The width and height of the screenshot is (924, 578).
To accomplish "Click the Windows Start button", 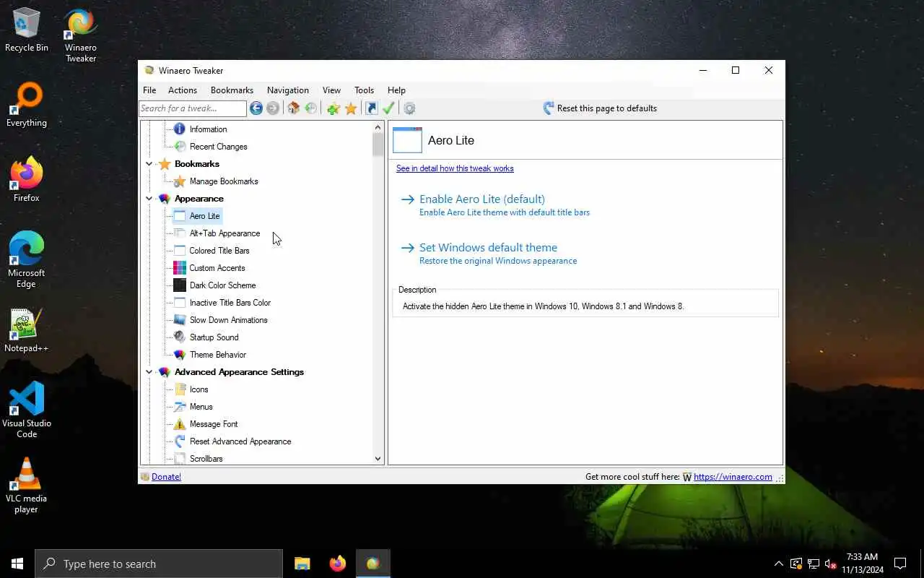I will (x=17, y=564).
